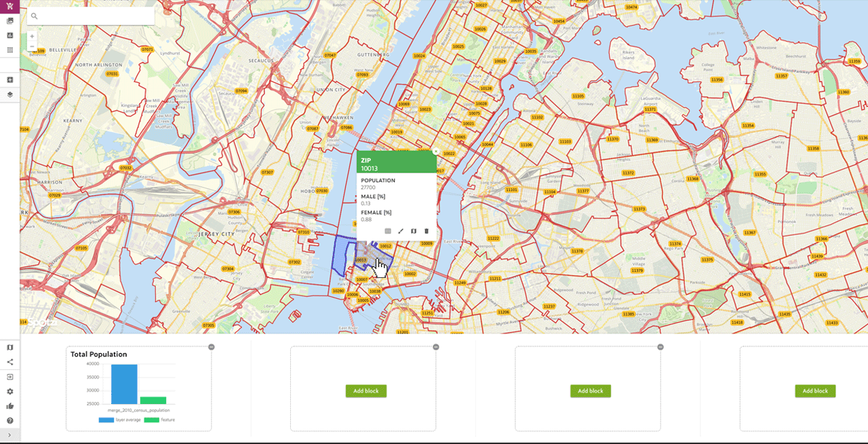Viewport: 868px width, 444px height.
Task: Click the map icon in ZIP popup
Action: pyautogui.click(x=414, y=231)
